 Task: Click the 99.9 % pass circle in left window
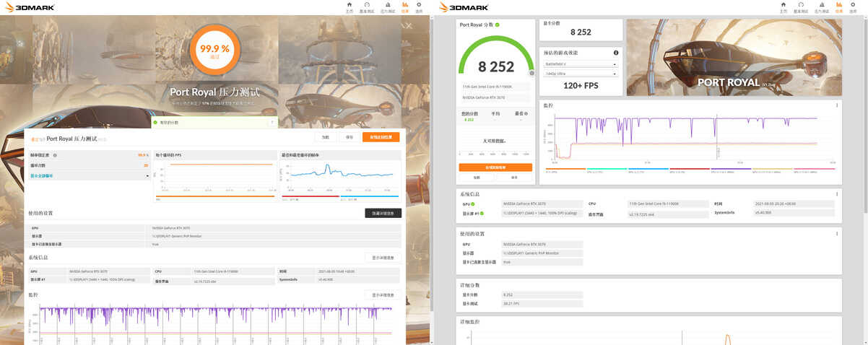tap(214, 51)
